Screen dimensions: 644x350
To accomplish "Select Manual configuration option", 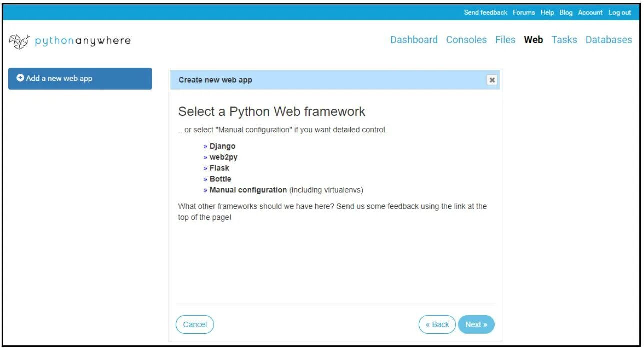I will coord(248,190).
